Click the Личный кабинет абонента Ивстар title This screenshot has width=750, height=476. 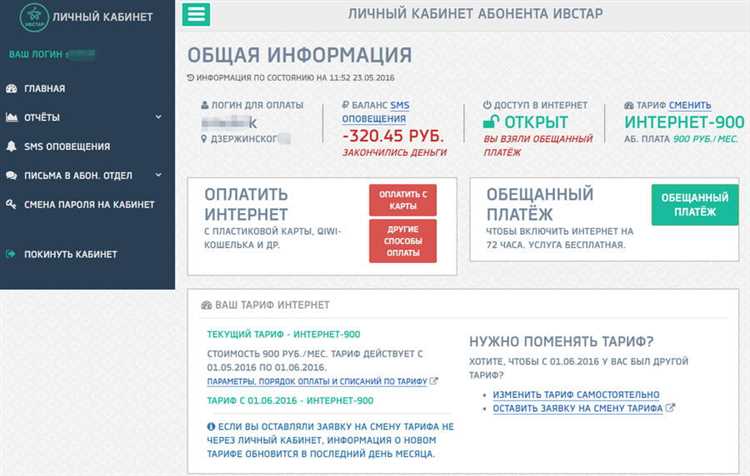[x=475, y=14]
